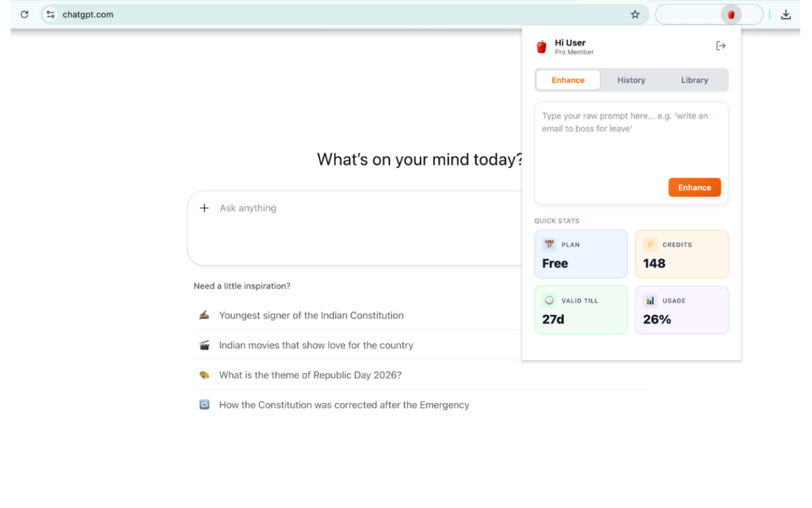Click the calendar icon on the Plan card
This screenshot has width=812, height=508.
549,244
